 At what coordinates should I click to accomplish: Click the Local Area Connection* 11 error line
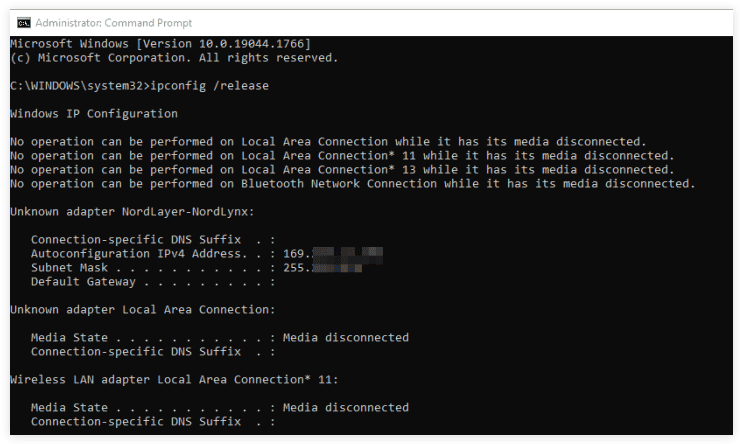(342, 156)
